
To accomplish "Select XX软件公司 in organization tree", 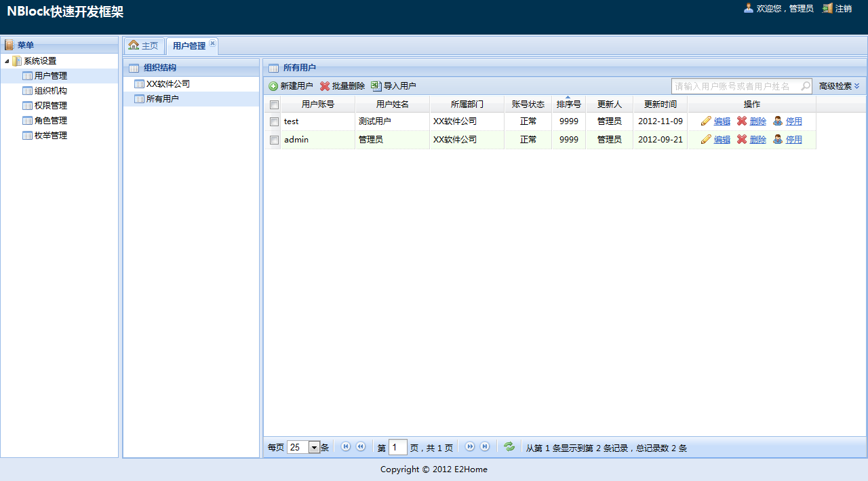I will (x=167, y=84).
